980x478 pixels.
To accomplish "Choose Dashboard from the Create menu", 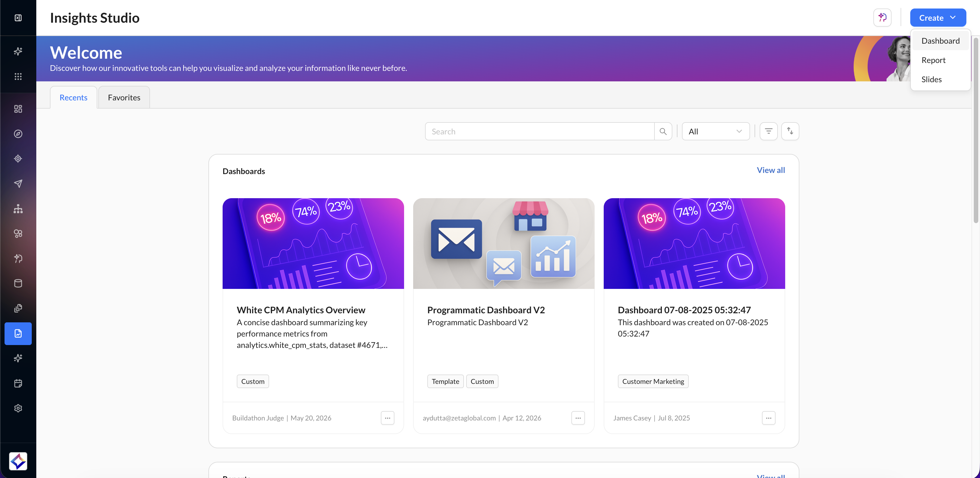I will pos(940,41).
